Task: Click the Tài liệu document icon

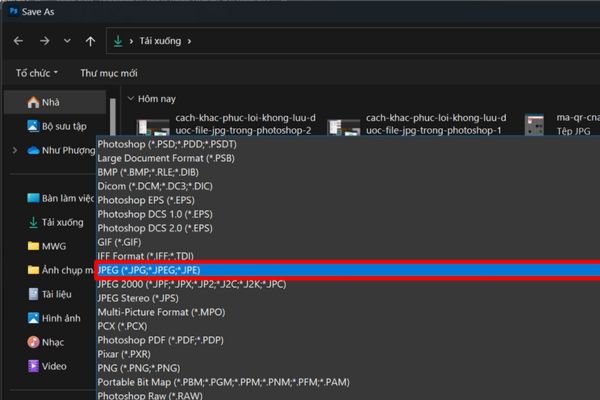Action: coord(33,294)
